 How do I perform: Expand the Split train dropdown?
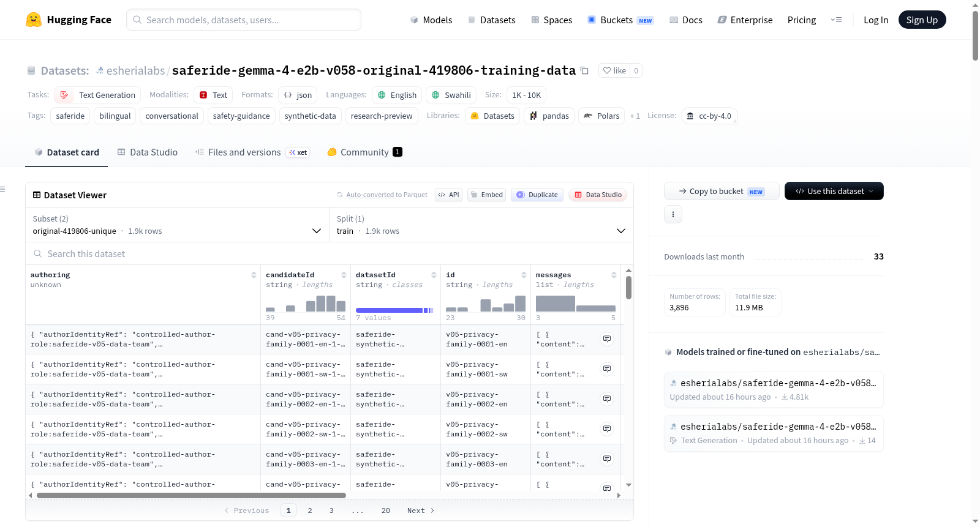(481, 225)
